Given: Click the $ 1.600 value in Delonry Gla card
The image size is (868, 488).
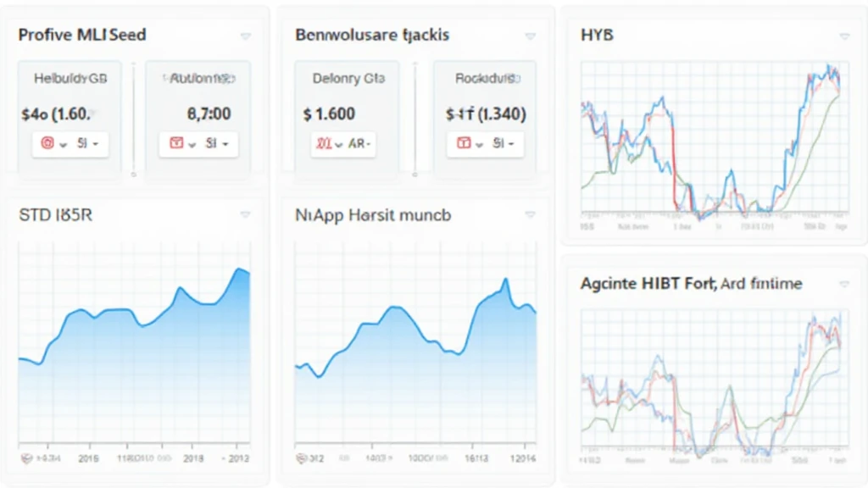Looking at the screenshot, I should click(329, 114).
